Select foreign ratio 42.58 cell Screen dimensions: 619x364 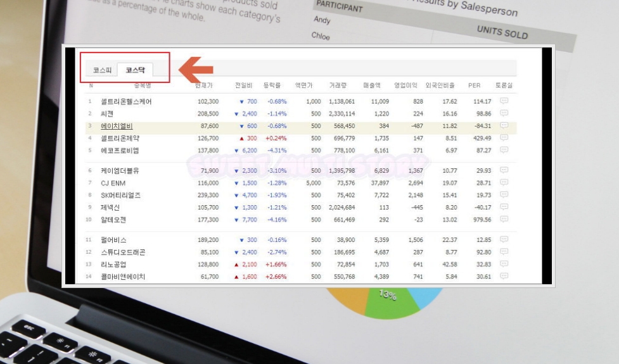(450, 264)
